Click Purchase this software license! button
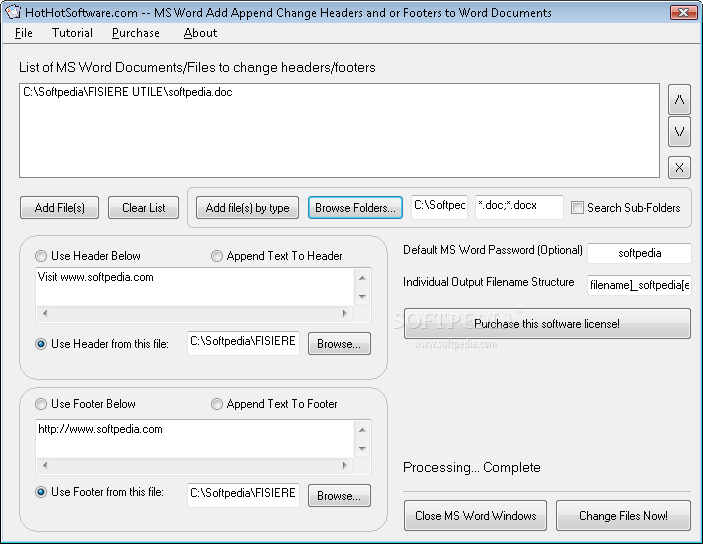Image resolution: width=703 pixels, height=544 pixels. (547, 323)
